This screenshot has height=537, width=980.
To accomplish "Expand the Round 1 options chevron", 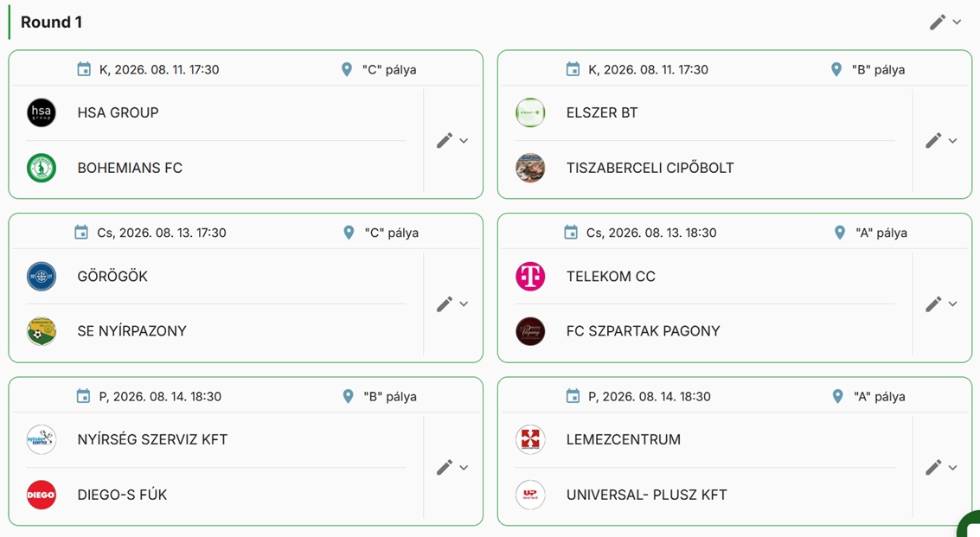I will click(957, 22).
